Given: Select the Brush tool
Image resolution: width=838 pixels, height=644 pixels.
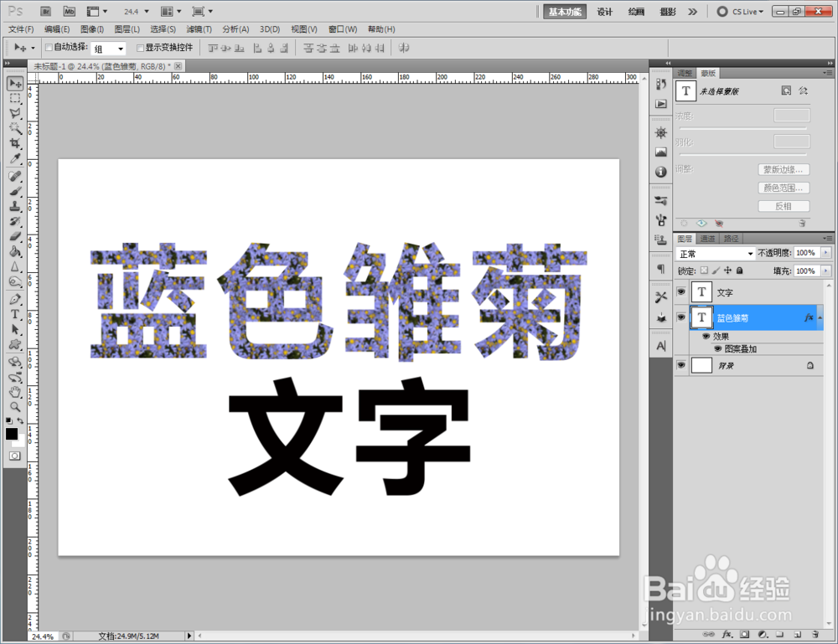Looking at the screenshot, I should [15, 191].
